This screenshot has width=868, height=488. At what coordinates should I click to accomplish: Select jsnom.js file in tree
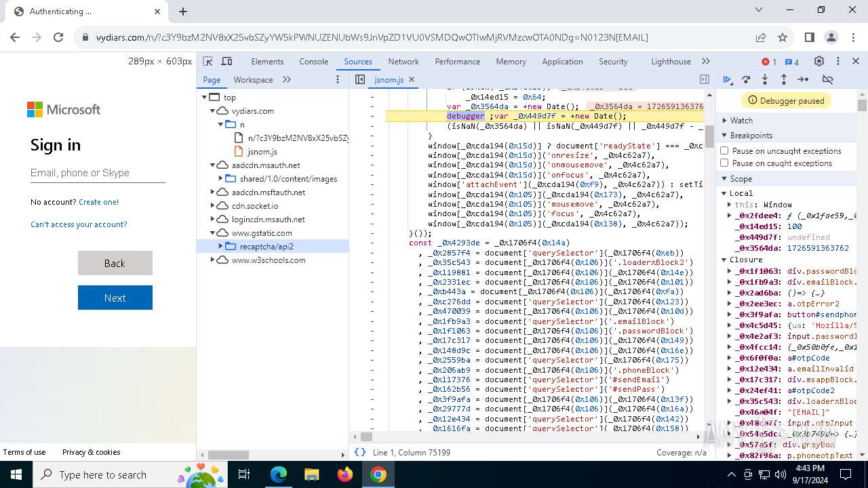[262, 151]
